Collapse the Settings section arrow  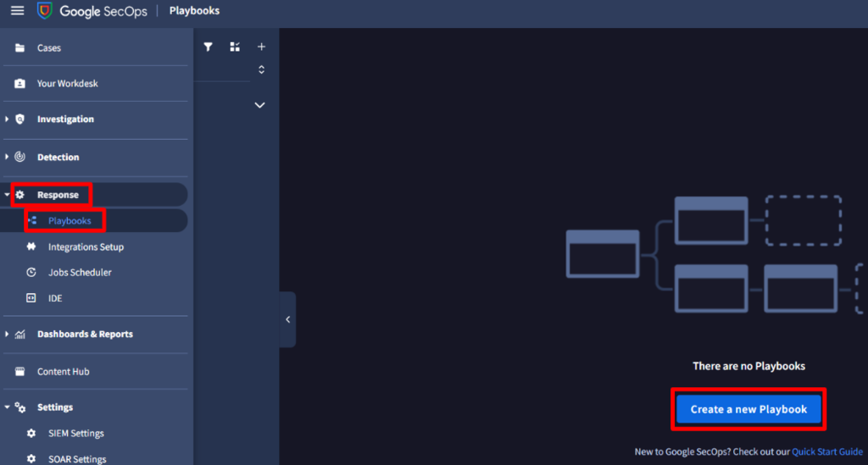coord(7,407)
